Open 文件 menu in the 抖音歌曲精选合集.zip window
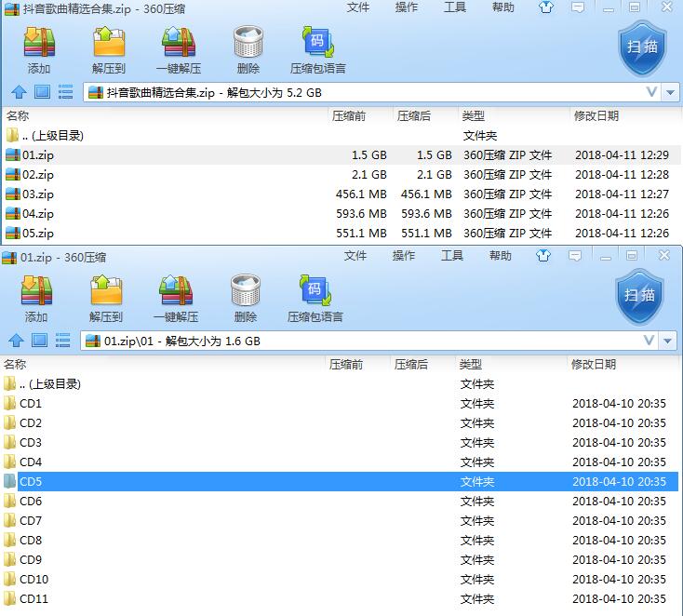The width and height of the screenshot is (683, 616). pyautogui.click(x=357, y=7)
